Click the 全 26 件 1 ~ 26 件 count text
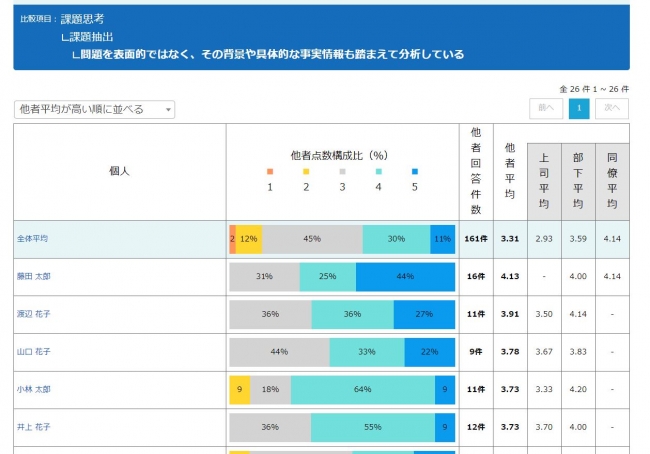 [594, 89]
